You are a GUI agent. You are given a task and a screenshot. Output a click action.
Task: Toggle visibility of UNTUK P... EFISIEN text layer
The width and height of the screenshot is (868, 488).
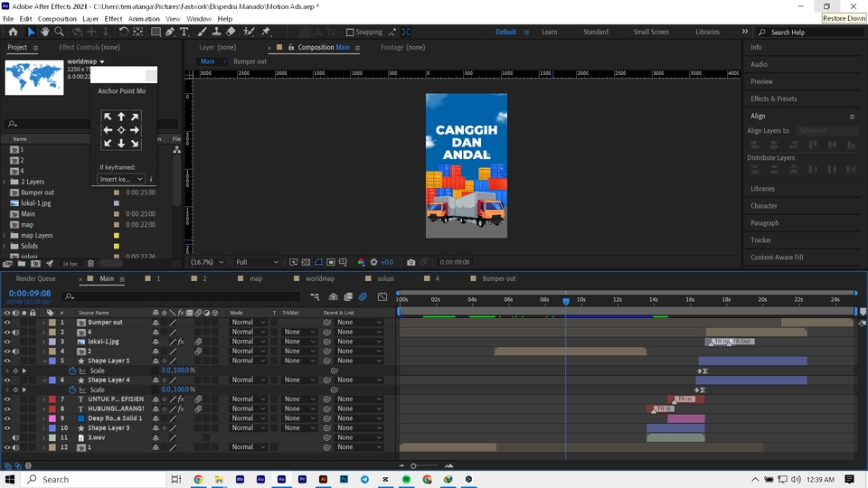click(x=7, y=399)
